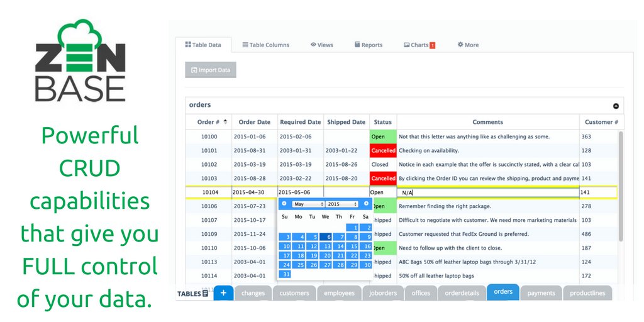This screenshot has height=322, width=644.
Task: Click customer number 363
Action: (587, 136)
